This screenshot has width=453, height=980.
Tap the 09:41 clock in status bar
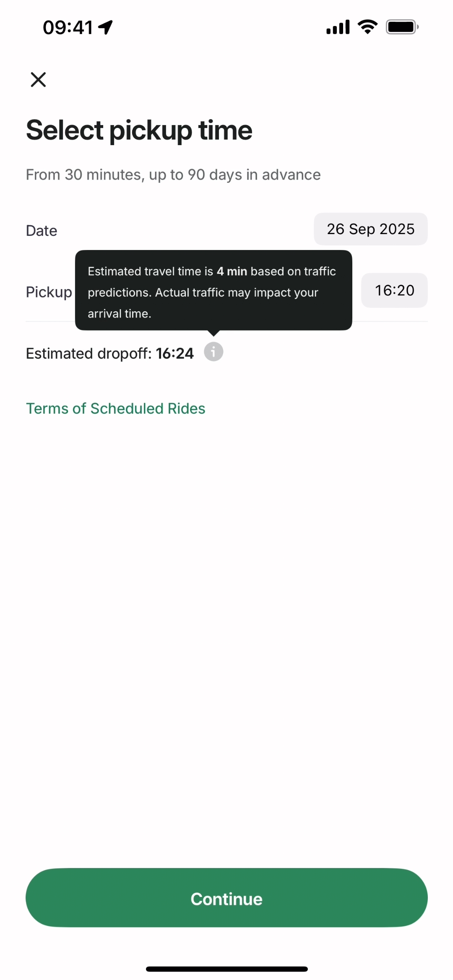pos(68,28)
